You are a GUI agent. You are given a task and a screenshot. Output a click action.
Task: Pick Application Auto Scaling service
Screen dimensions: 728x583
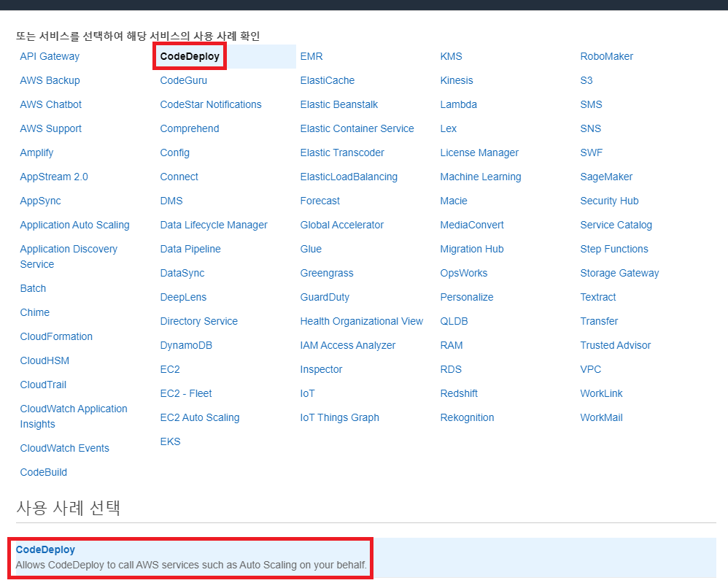coord(74,225)
